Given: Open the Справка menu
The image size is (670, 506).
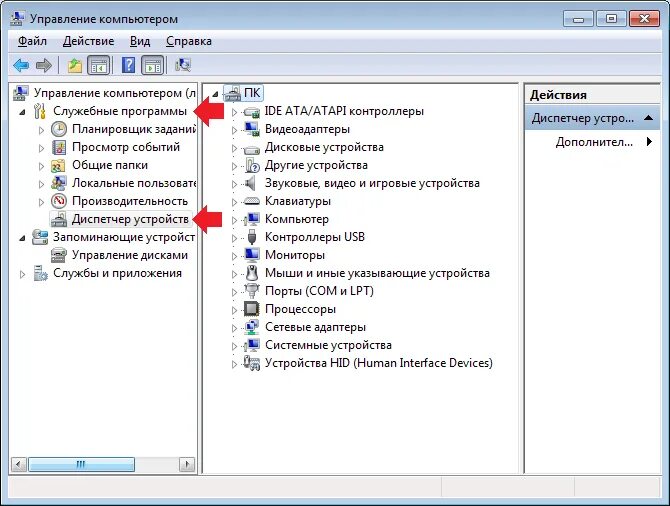Looking at the screenshot, I should pos(188,41).
